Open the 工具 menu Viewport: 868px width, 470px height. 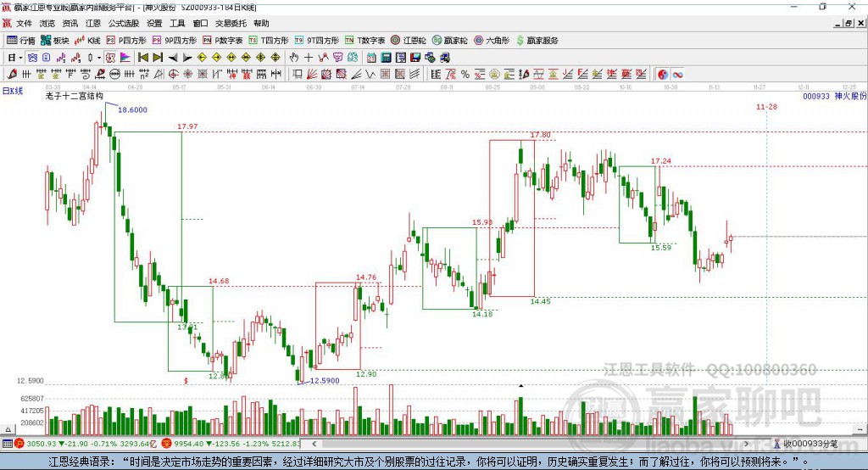[x=177, y=23]
